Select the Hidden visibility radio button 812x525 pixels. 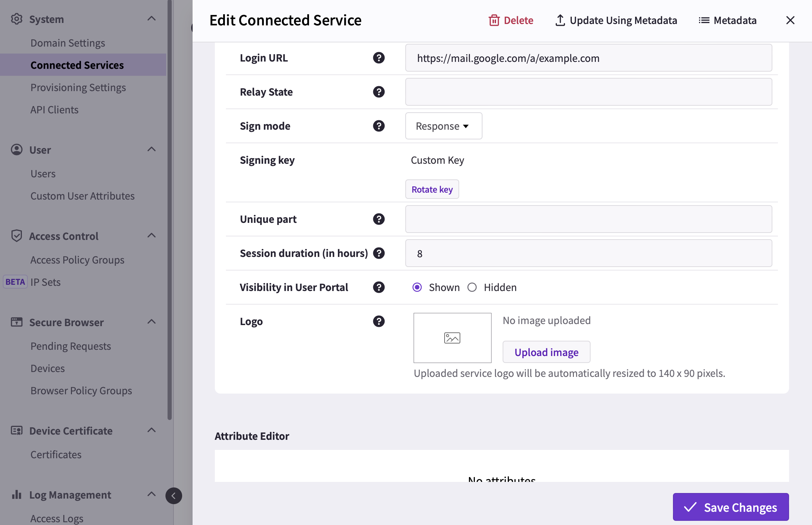tap(472, 287)
